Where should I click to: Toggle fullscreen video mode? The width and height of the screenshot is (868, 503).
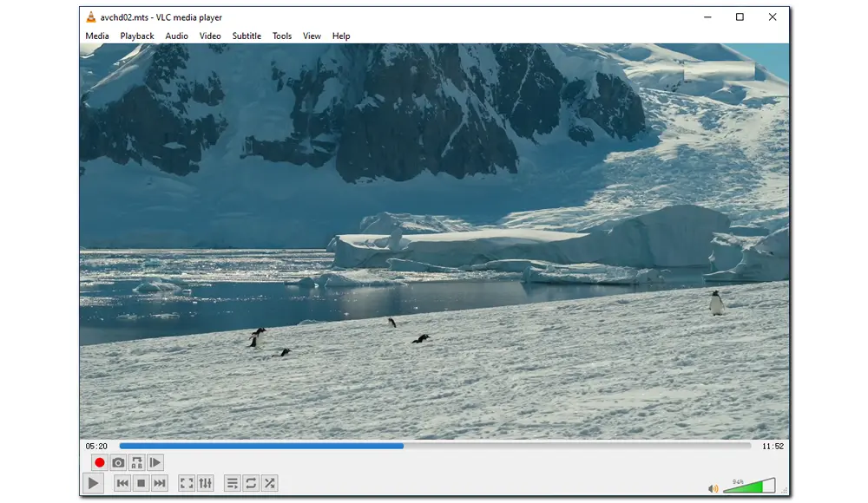186,483
